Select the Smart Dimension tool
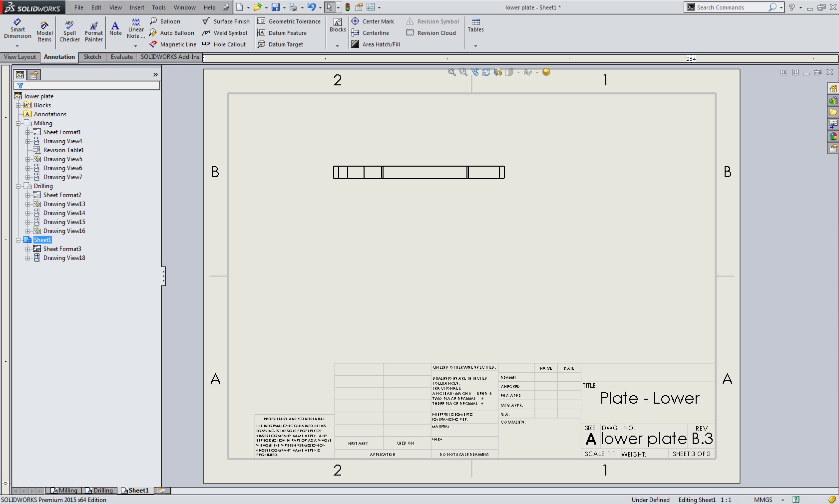This screenshot has width=839, height=504. click(17, 29)
